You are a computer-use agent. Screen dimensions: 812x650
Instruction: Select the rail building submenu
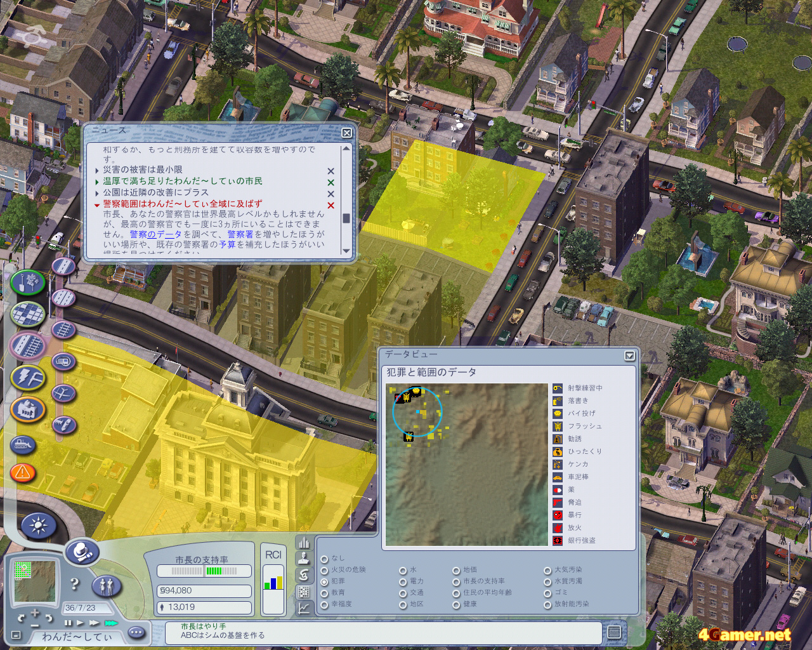click(63, 329)
